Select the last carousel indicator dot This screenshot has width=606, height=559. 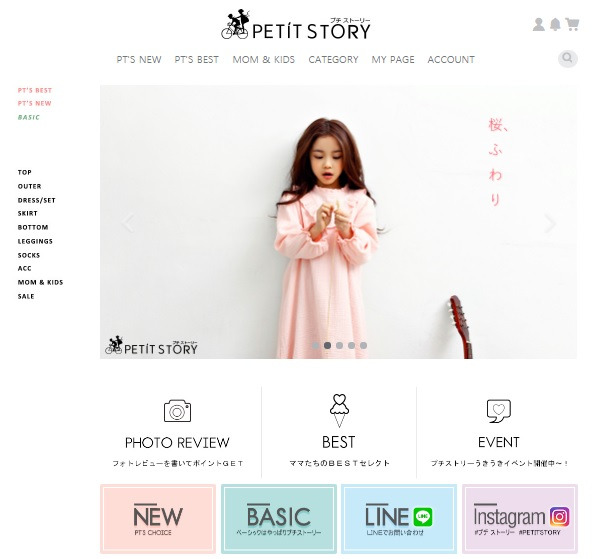[x=363, y=345]
